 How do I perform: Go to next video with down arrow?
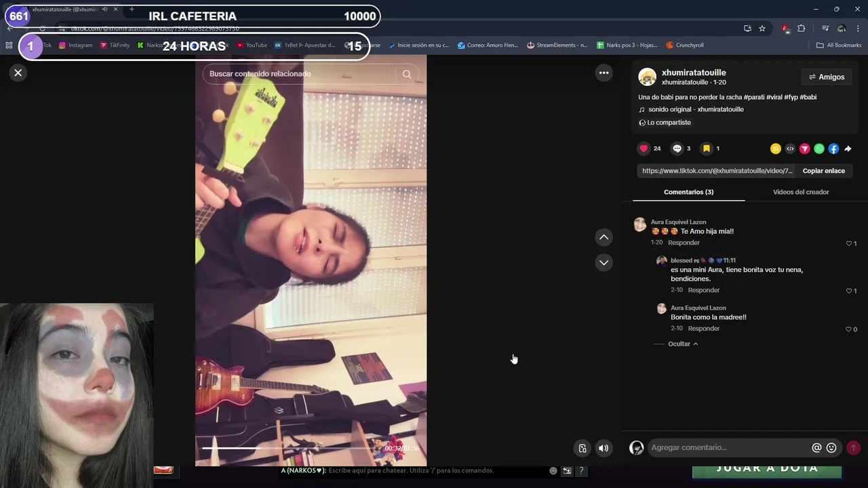pyautogui.click(x=604, y=262)
